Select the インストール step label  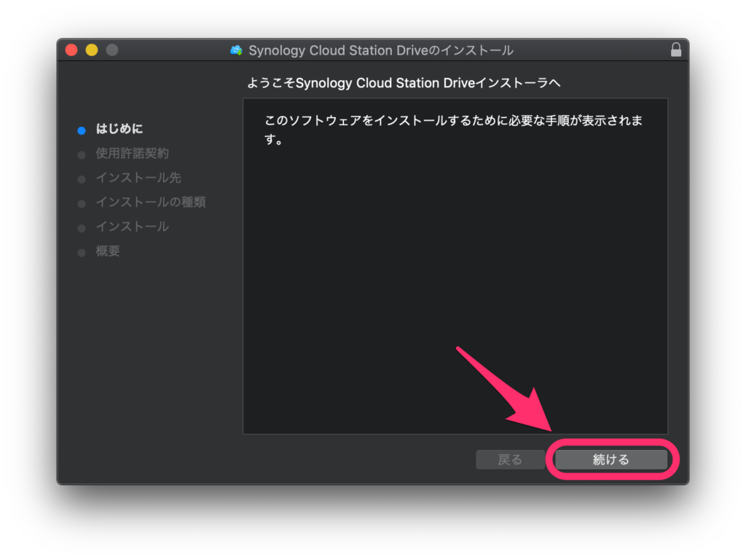coord(132,226)
